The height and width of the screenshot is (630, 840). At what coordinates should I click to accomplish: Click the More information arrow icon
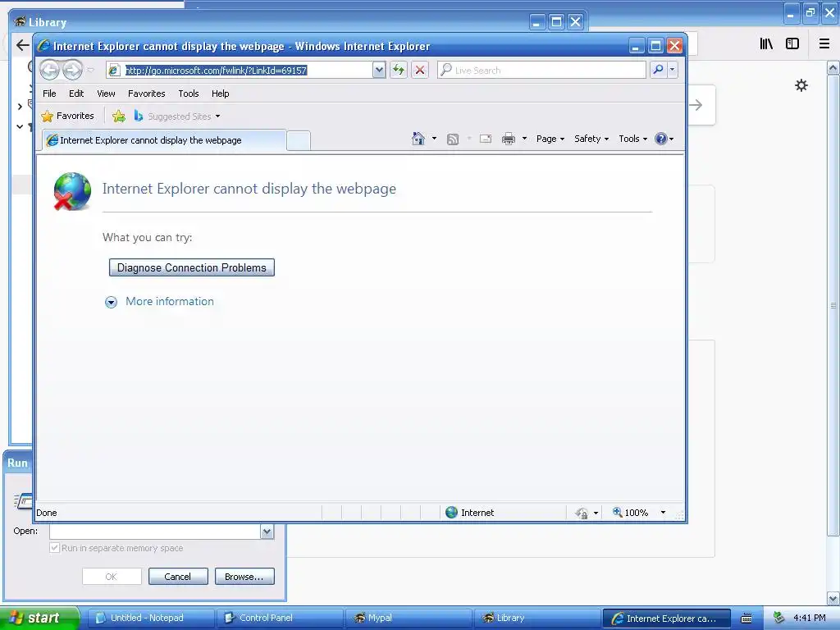pyautogui.click(x=111, y=303)
